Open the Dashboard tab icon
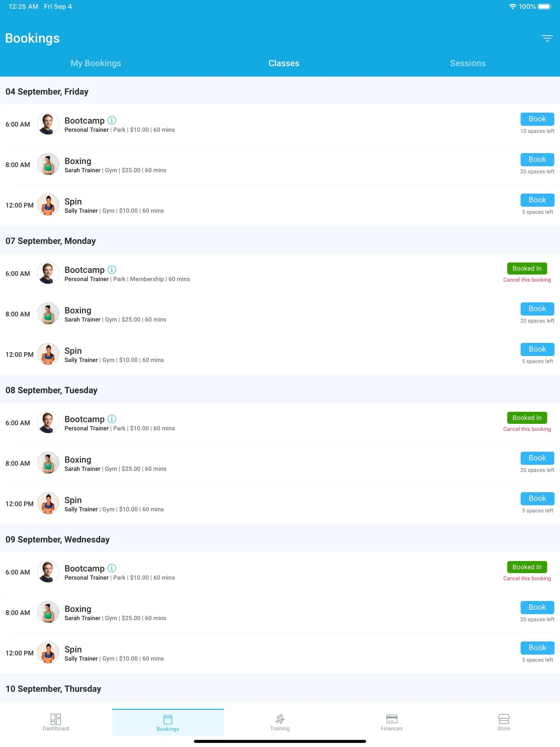Screen dimensions: 560x747 click(x=56, y=719)
